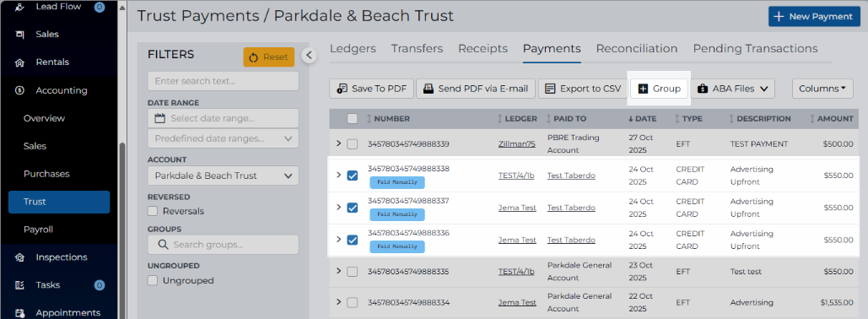Switch to the Ledgers tab
Viewport: 868px width, 319px height.
click(353, 49)
